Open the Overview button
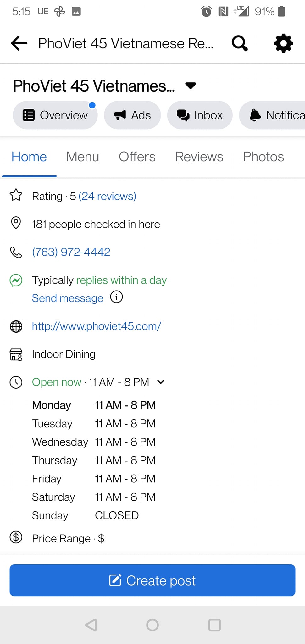Screen dimensions: 305x644 pos(55,115)
